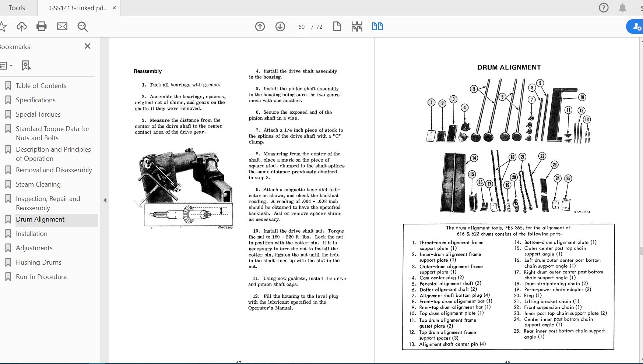The image size is (643, 364).
Task: Collapse the navigation pane with arrow handle
Action: click(x=105, y=200)
